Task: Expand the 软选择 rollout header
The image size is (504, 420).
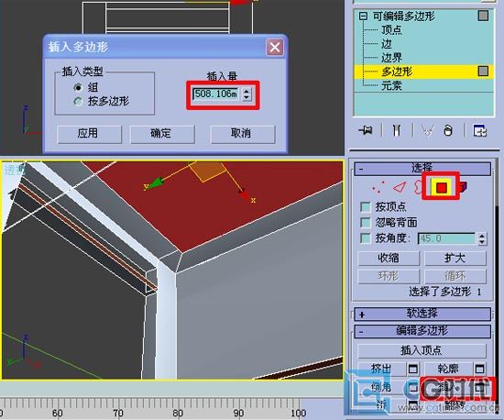Action: [x=422, y=314]
